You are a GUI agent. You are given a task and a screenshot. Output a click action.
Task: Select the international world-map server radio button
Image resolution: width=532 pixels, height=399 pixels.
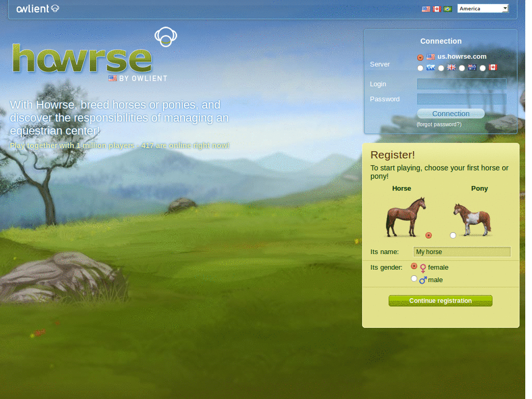(x=420, y=68)
